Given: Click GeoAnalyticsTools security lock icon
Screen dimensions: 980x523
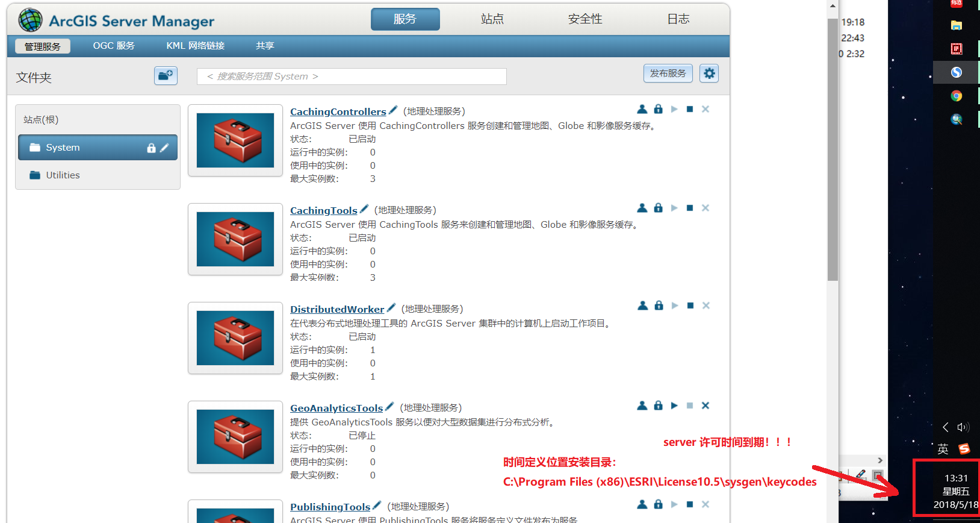Looking at the screenshot, I should (x=659, y=406).
